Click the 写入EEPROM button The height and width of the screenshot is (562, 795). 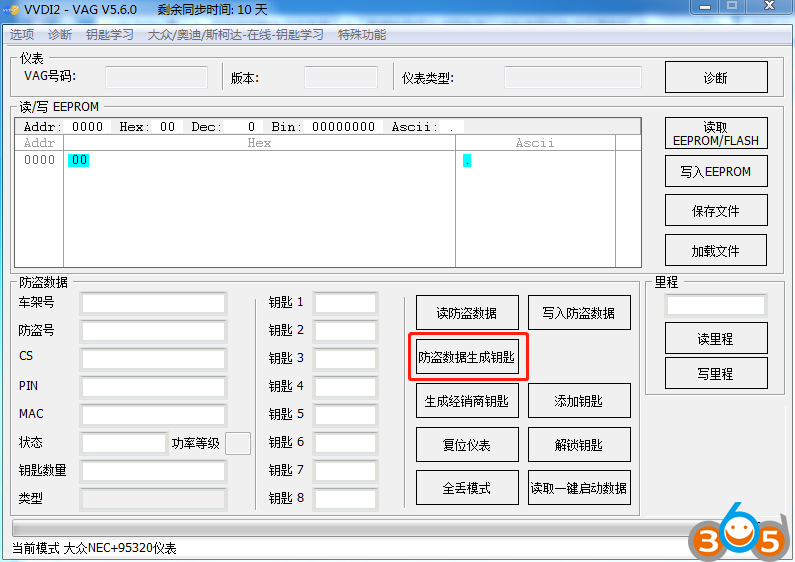715,171
